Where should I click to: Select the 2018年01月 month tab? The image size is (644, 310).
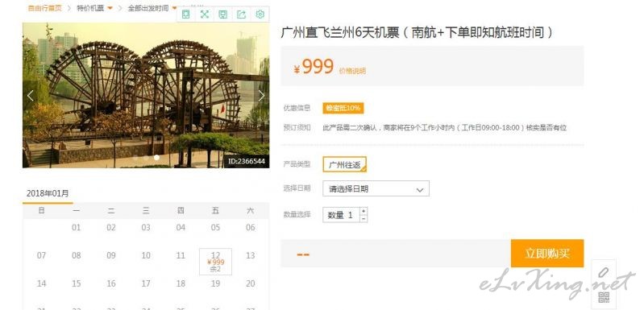pos(48,193)
